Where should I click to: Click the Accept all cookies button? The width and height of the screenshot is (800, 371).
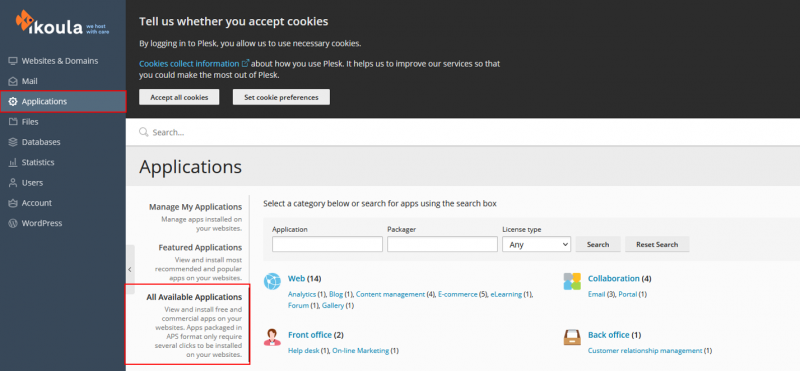(x=179, y=97)
